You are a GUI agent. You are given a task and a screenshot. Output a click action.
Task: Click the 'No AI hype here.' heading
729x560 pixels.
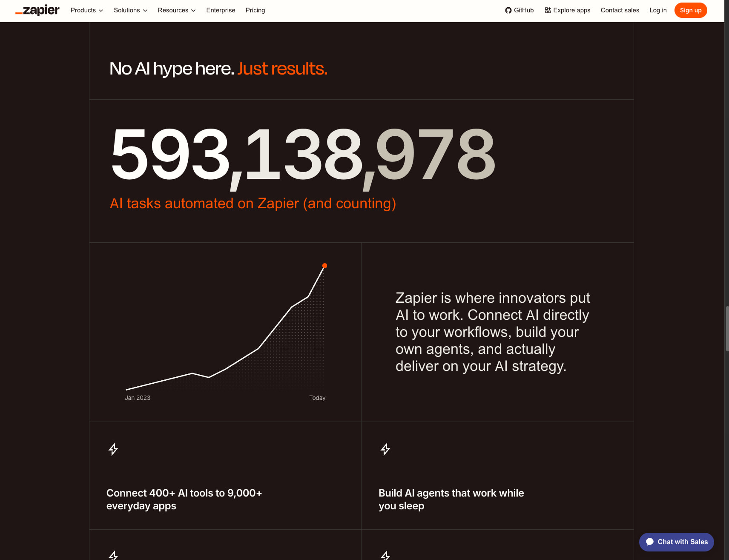tap(172, 69)
